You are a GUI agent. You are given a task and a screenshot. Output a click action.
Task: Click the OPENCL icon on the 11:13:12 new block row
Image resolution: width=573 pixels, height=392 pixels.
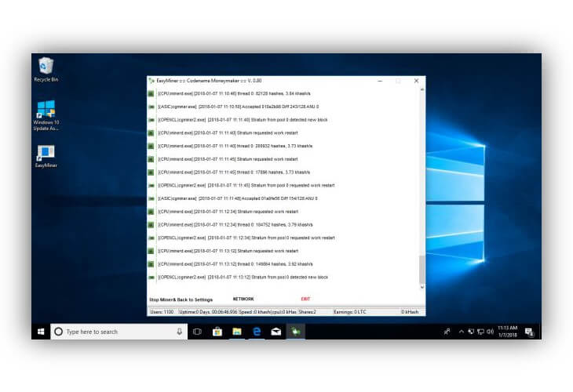pyautogui.click(x=151, y=278)
